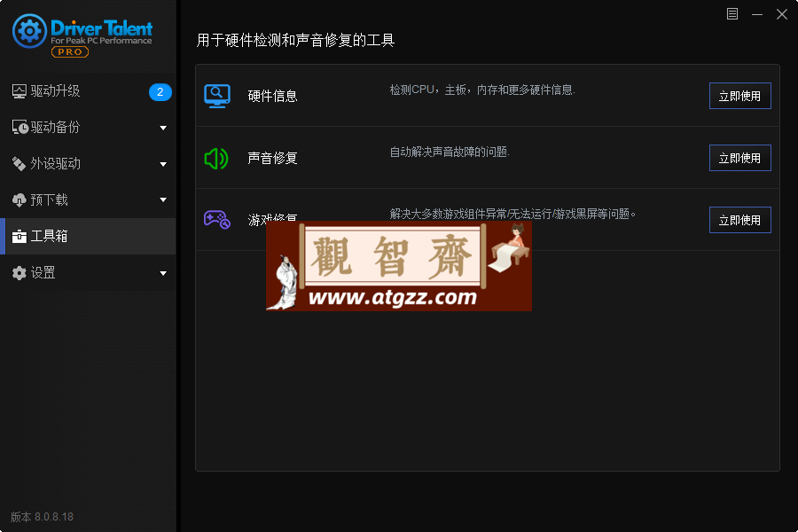Click the 外设驱动 USB plug icon
The image size is (798, 532).
point(20,163)
